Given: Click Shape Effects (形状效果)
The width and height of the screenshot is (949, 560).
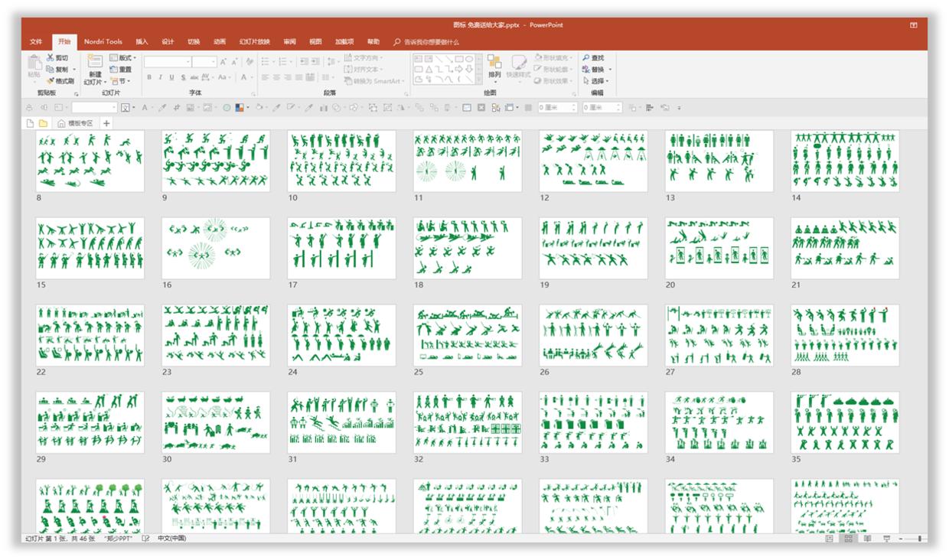Looking at the screenshot, I should 553,80.
